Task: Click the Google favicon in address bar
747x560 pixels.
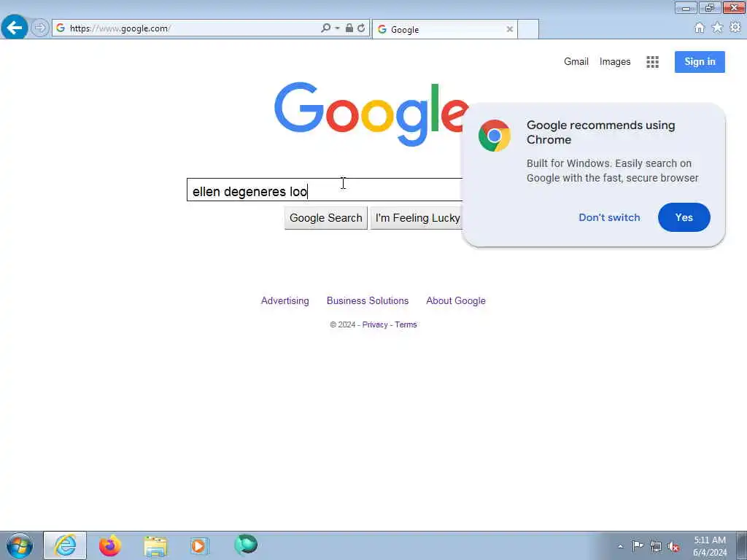Action: pyautogui.click(x=61, y=28)
